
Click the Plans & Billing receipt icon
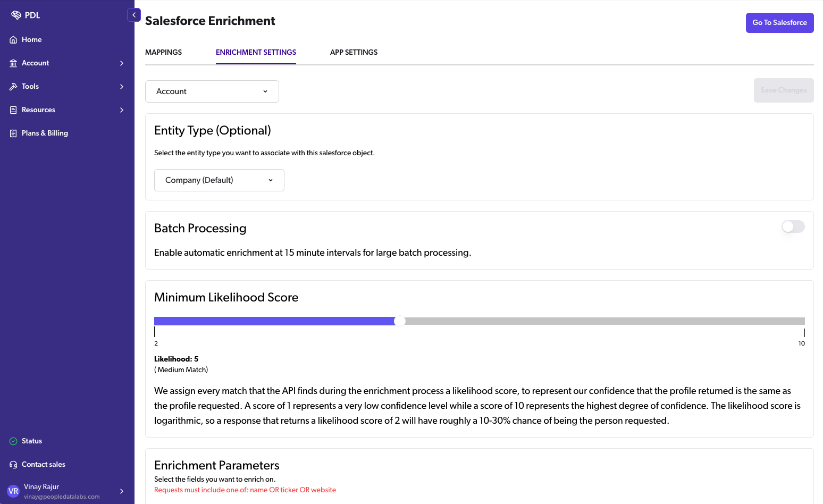pos(13,133)
